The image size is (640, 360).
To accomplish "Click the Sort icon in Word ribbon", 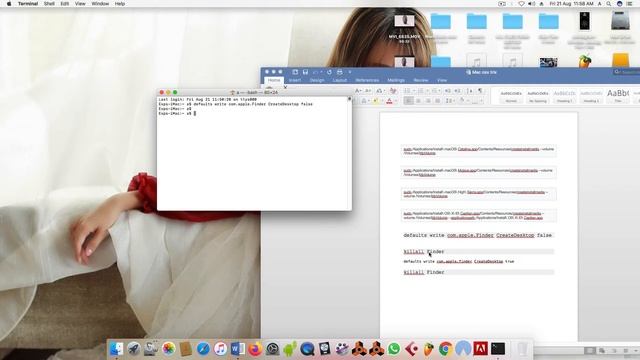I will coord(469,91).
